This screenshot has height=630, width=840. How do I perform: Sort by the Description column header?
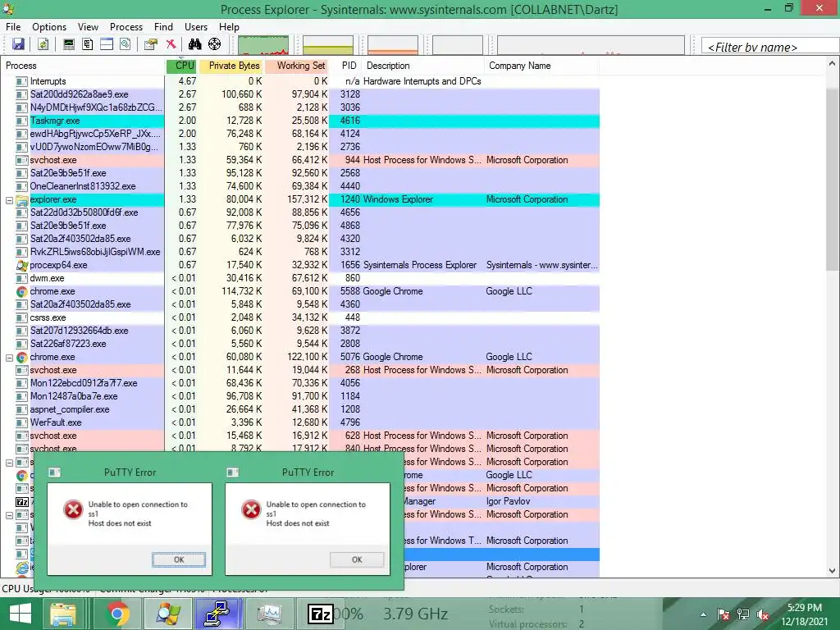click(423, 66)
